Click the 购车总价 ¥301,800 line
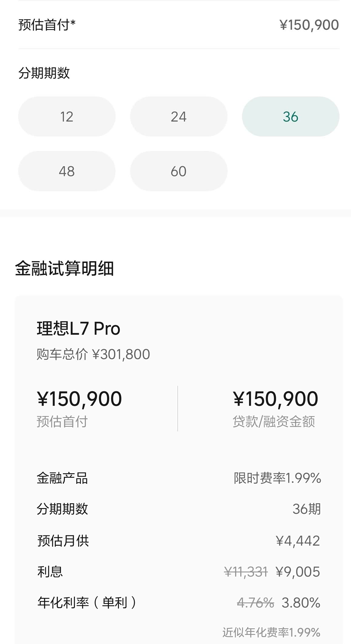The height and width of the screenshot is (644, 351). click(93, 354)
